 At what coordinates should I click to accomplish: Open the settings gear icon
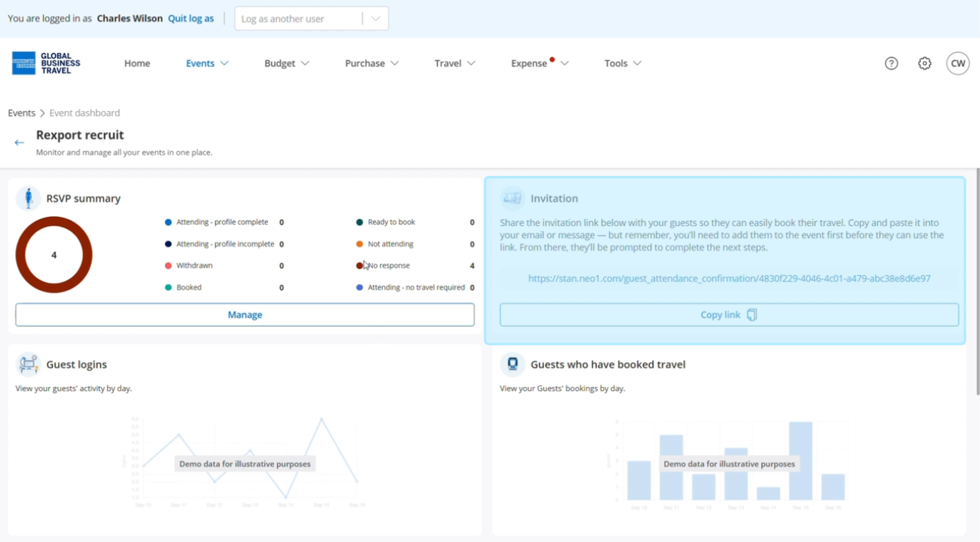(925, 63)
